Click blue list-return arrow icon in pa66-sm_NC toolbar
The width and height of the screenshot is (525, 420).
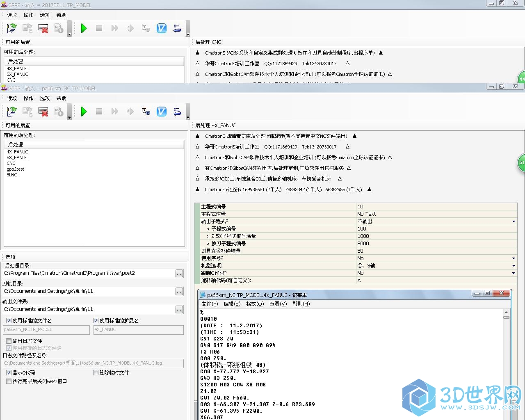coord(177,112)
